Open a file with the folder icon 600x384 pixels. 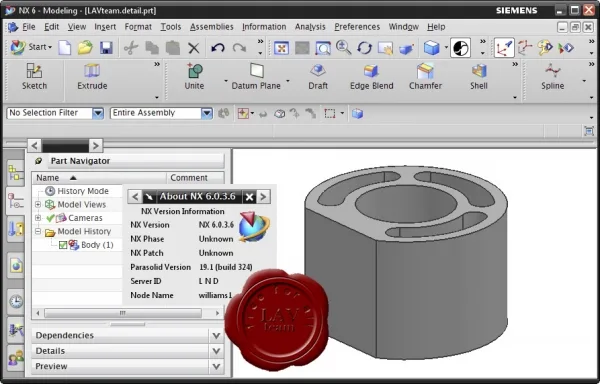[85, 48]
